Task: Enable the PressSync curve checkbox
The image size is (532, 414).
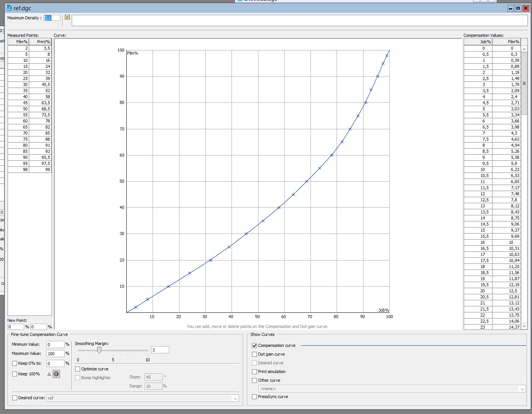Action: [255, 397]
